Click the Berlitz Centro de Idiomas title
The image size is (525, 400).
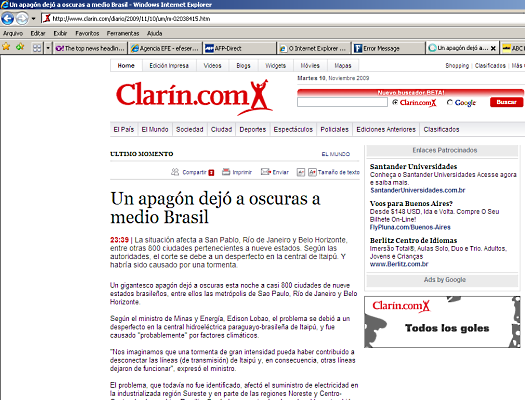(413, 240)
